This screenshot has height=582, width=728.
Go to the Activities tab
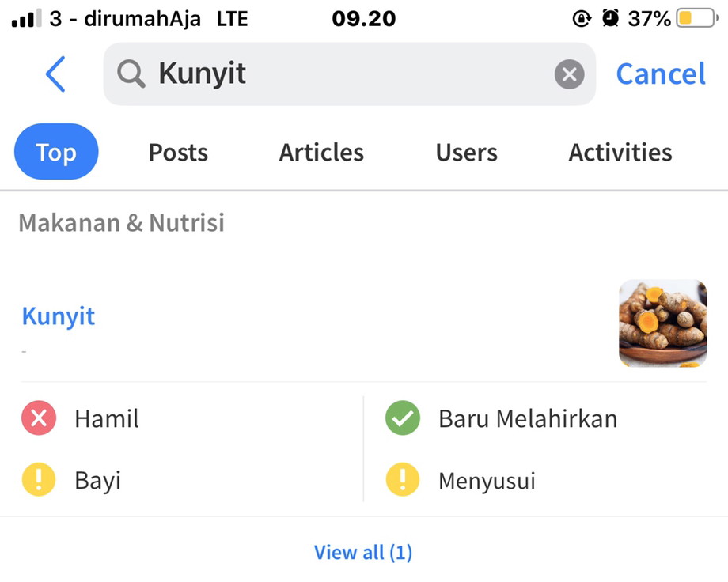coord(620,152)
